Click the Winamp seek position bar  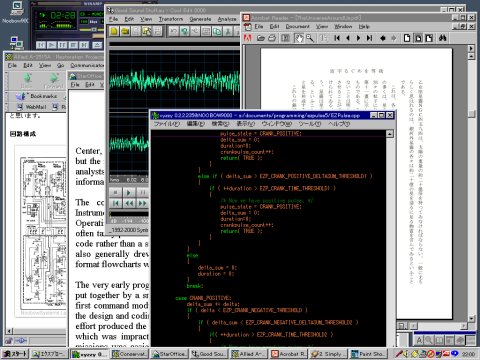(70, 36)
